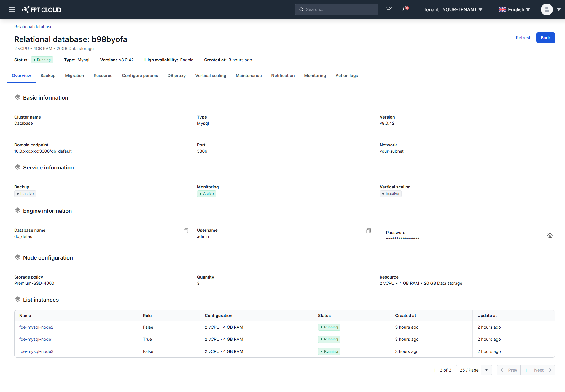This screenshot has height=392, width=565.
Task: Open the 25 / Page size dropdown
Action: click(474, 370)
